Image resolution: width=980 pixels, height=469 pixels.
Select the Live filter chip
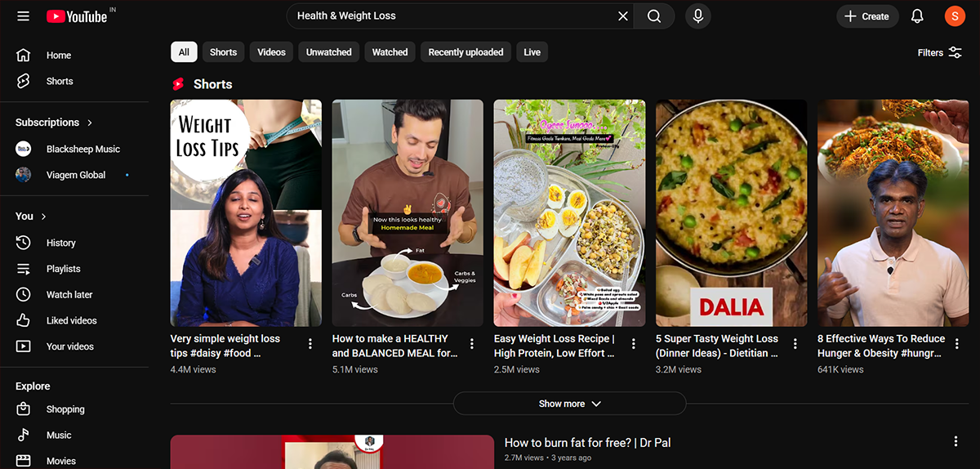(x=532, y=52)
